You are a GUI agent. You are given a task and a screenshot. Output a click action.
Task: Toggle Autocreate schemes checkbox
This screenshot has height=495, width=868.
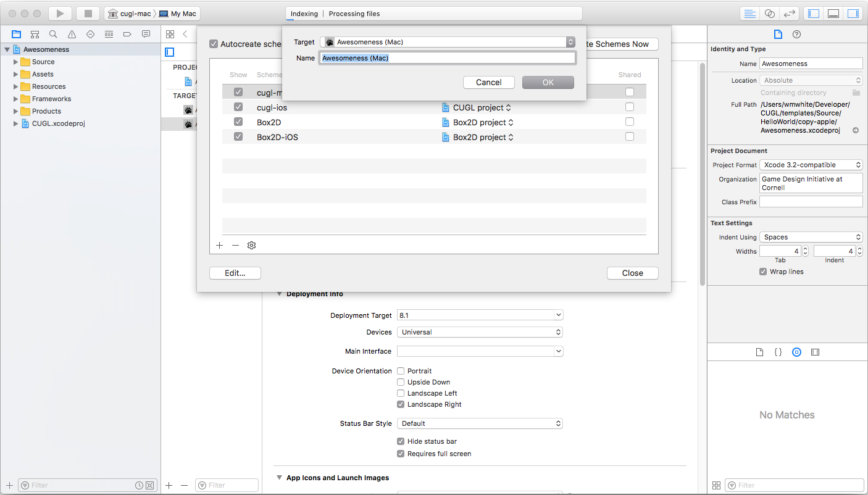coord(214,44)
